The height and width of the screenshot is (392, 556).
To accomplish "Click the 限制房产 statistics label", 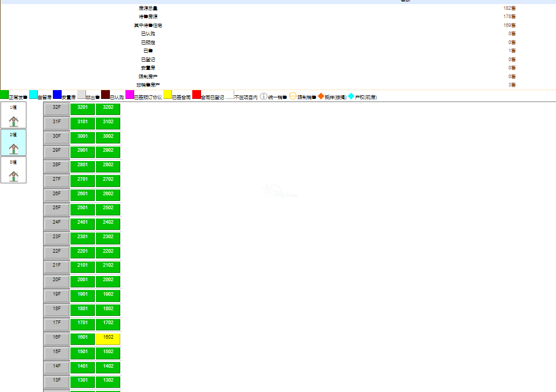I will [148, 76].
